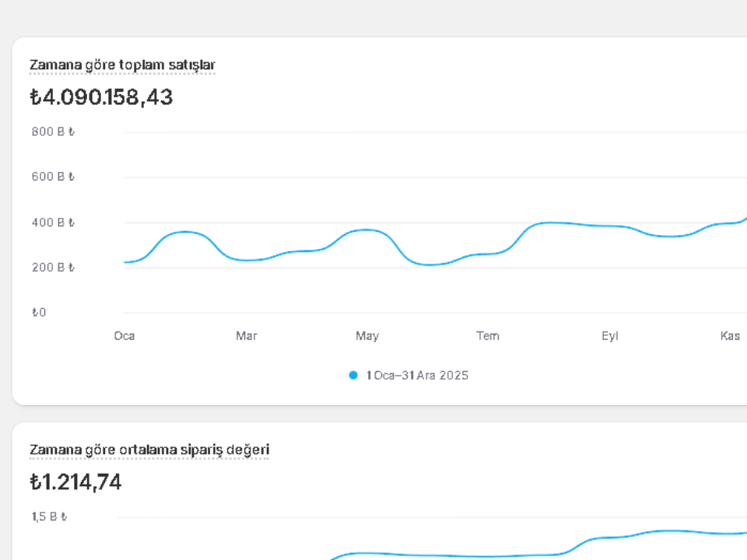747x560 pixels.
Task: Click the 'May' month label on the x-axis
Action: 367,336
